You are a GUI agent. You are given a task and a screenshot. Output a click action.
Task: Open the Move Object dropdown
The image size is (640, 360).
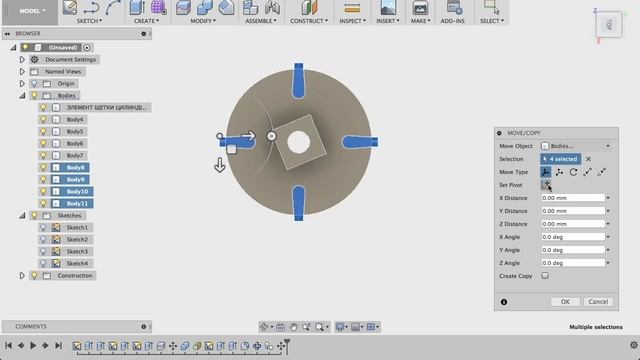point(576,146)
